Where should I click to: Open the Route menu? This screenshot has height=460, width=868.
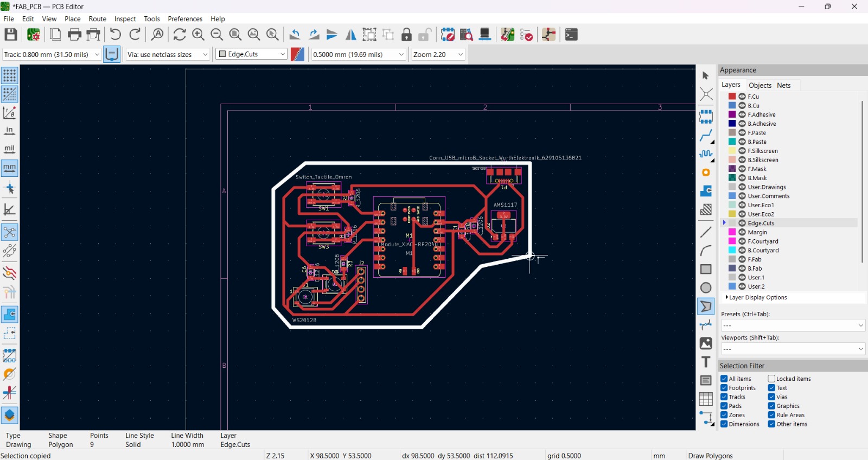[x=97, y=19]
